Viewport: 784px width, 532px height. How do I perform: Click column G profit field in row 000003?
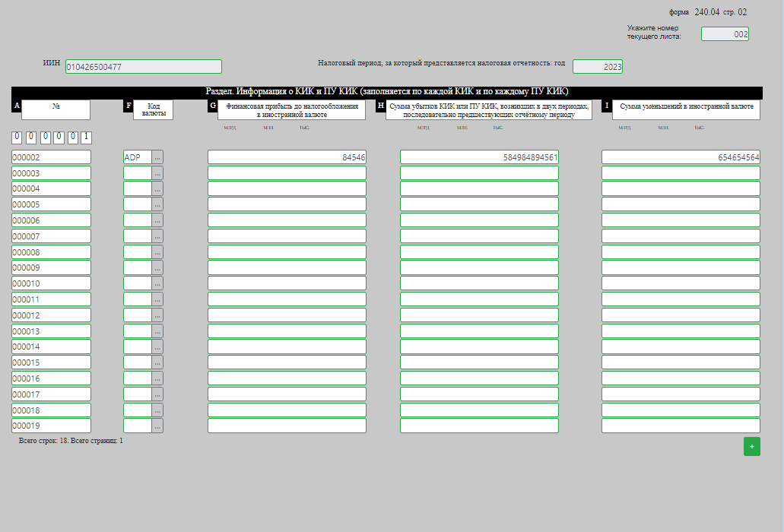point(287,173)
